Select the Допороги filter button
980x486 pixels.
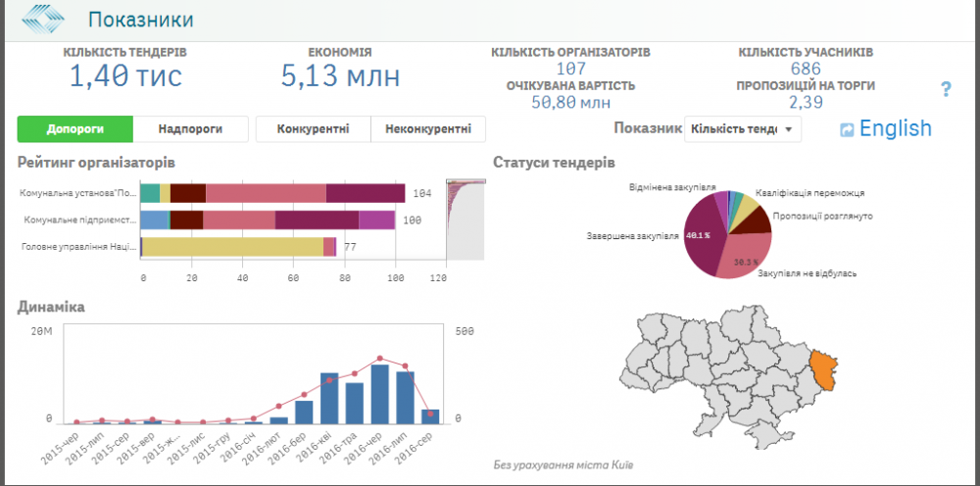(74, 128)
